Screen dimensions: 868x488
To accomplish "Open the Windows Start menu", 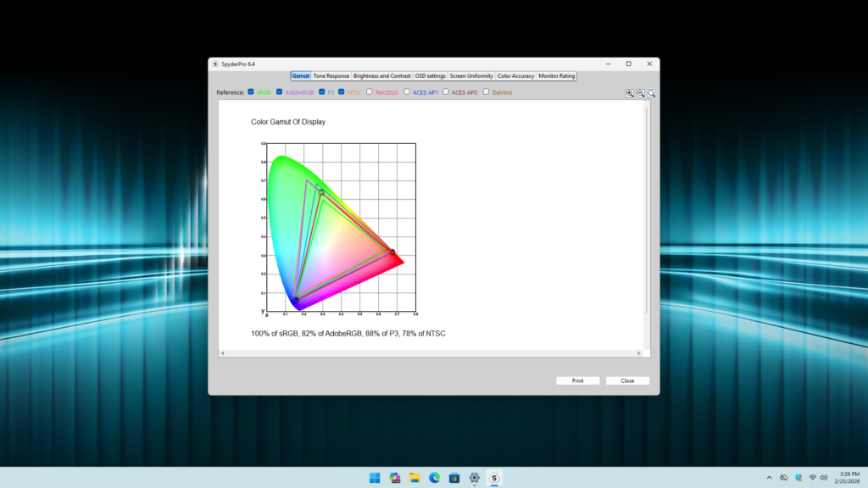I will coord(374,478).
